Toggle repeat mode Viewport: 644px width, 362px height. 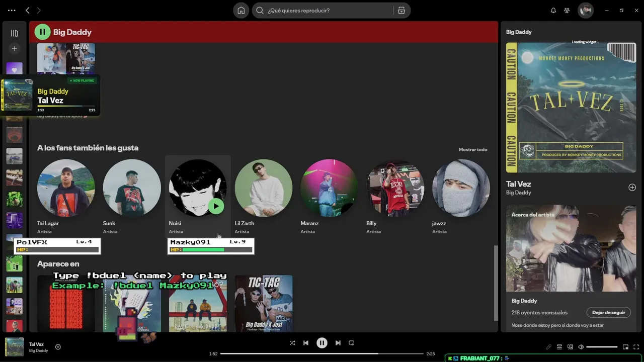click(x=352, y=343)
